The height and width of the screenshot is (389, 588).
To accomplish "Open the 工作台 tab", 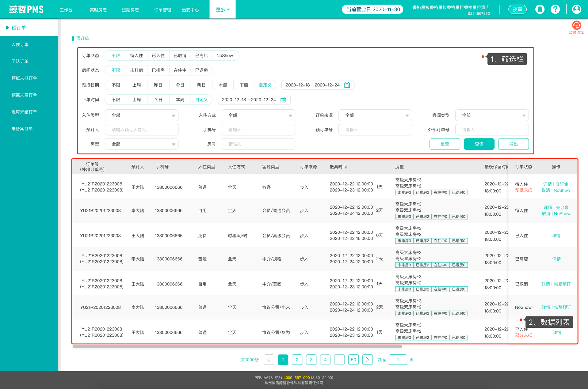I will [x=66, y=10].
